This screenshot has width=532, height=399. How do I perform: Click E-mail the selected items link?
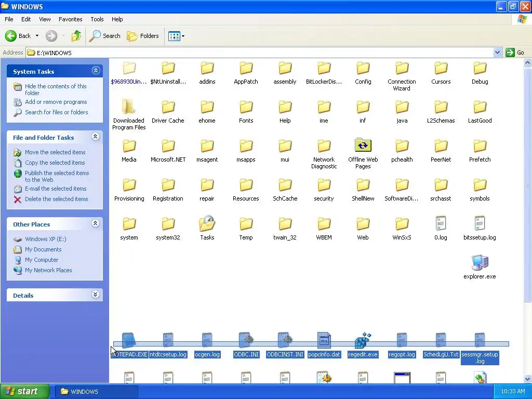[56, 189]
